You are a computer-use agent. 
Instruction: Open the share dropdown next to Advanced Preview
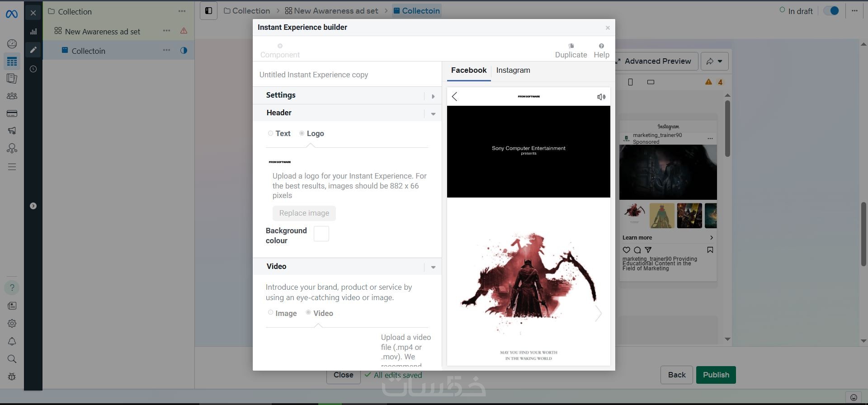tap(715, 61)
